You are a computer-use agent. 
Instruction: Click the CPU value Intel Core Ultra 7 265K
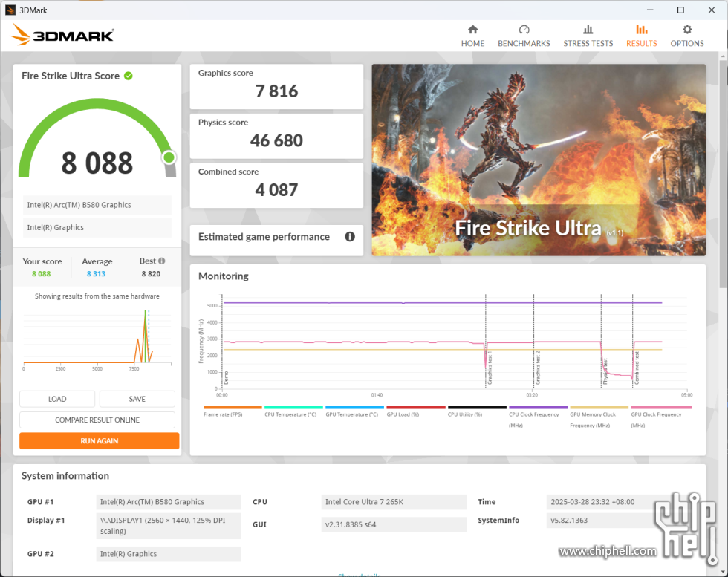click(394, 502)
